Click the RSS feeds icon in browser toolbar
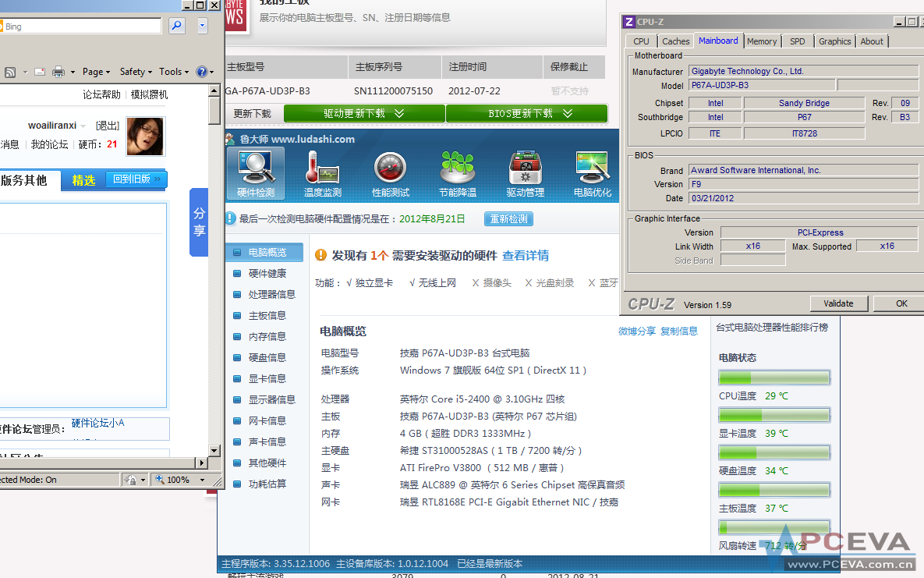 (x=10, y=72)
